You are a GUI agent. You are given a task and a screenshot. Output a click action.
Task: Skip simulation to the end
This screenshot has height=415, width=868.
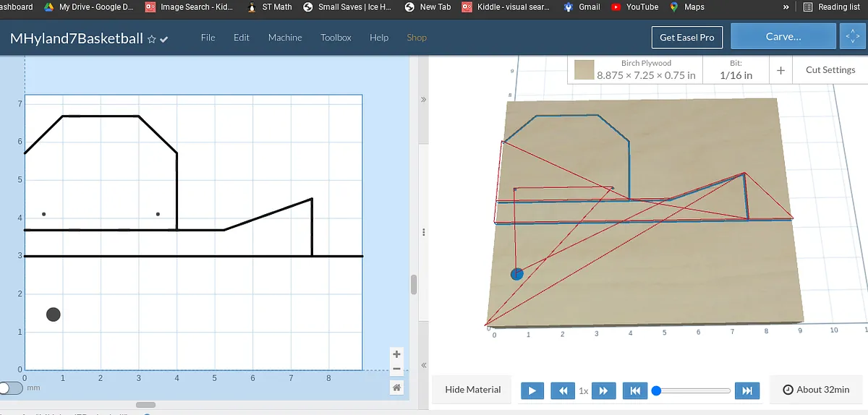(747, 390)
